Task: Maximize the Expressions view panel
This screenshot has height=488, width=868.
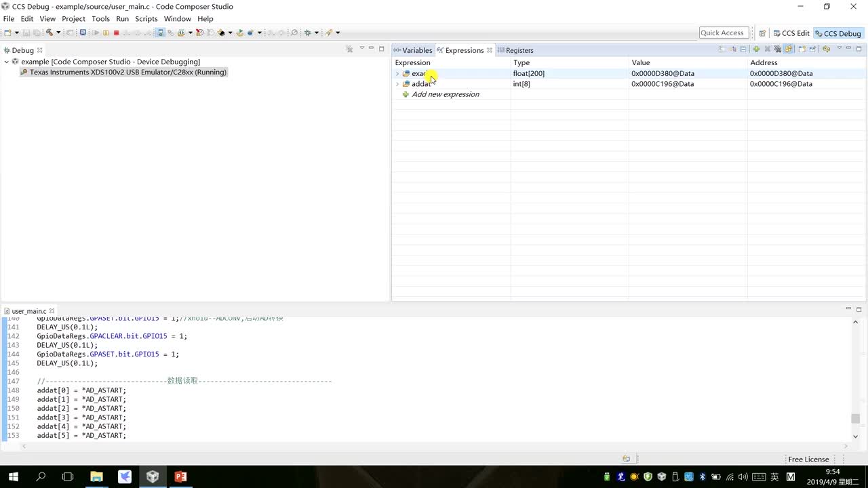Action: point(859,49)
